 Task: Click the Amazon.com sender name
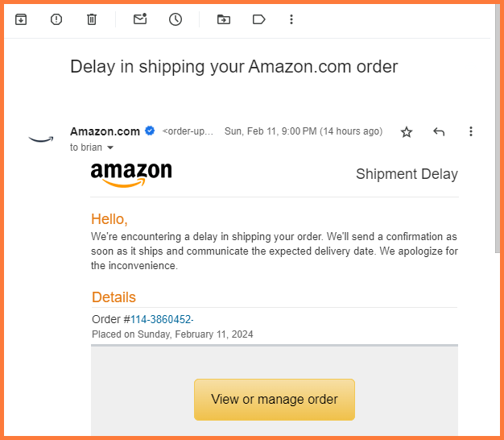coord(105,131)
